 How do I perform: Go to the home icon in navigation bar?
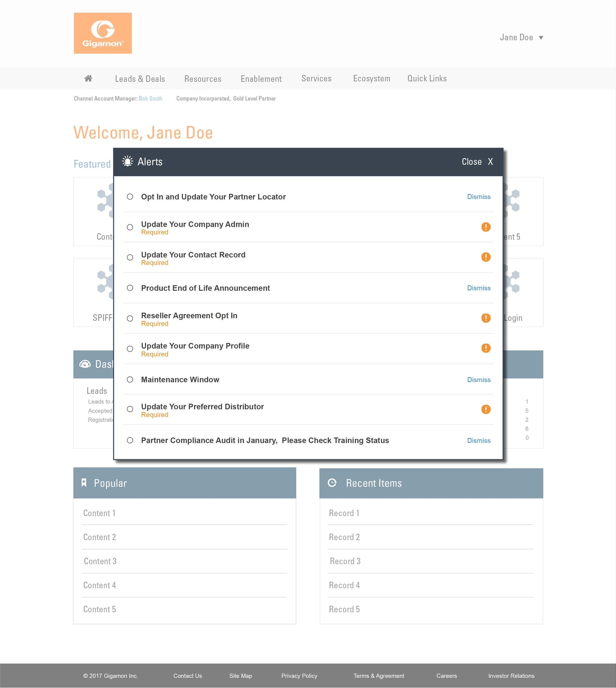point(88,79)
